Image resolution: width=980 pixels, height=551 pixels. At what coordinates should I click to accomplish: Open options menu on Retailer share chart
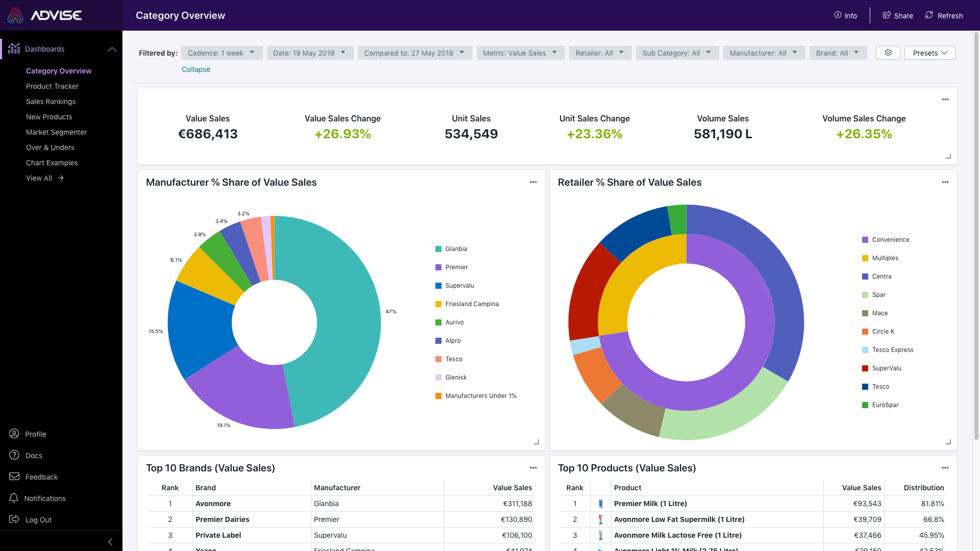coord(945,182)
